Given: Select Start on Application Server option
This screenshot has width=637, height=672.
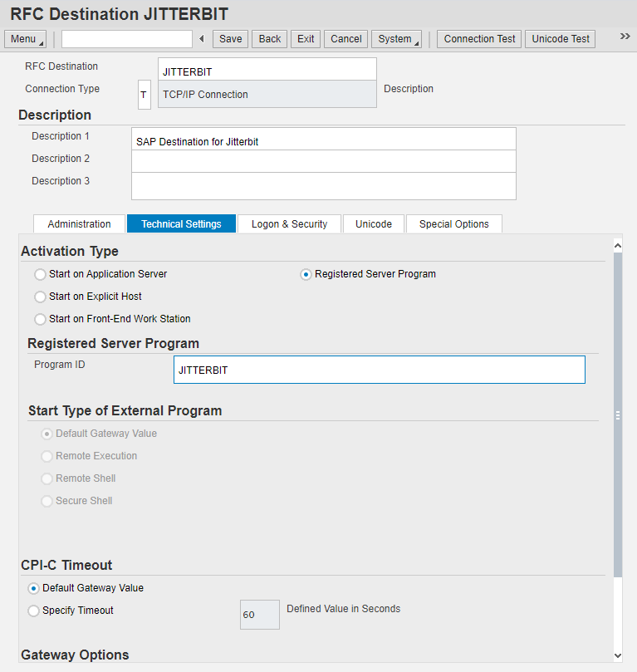Looking at the screenshot, I should (40, 274).
